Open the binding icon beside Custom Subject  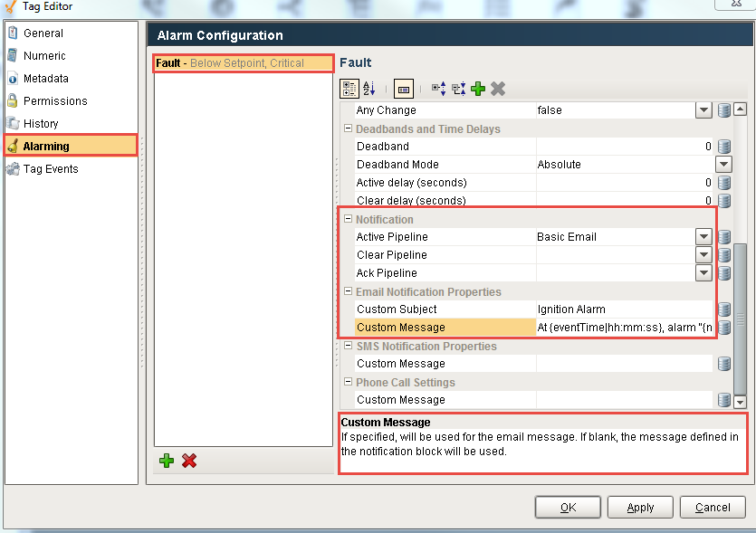point(723,309)
